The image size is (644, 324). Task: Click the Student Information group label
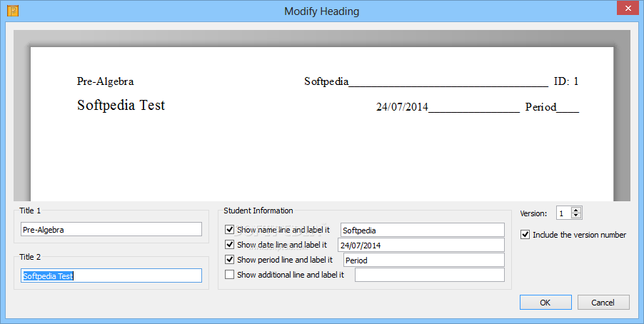258,211
